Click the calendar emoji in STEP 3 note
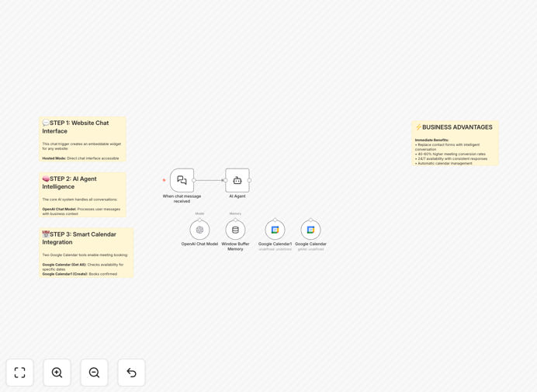This screenshot has height=392, width=537. click(x=46, y=234)
